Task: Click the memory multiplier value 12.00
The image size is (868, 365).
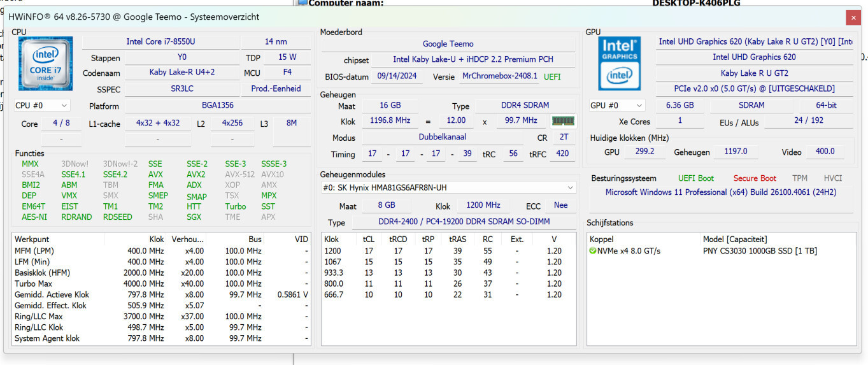Action: point(457,120)
